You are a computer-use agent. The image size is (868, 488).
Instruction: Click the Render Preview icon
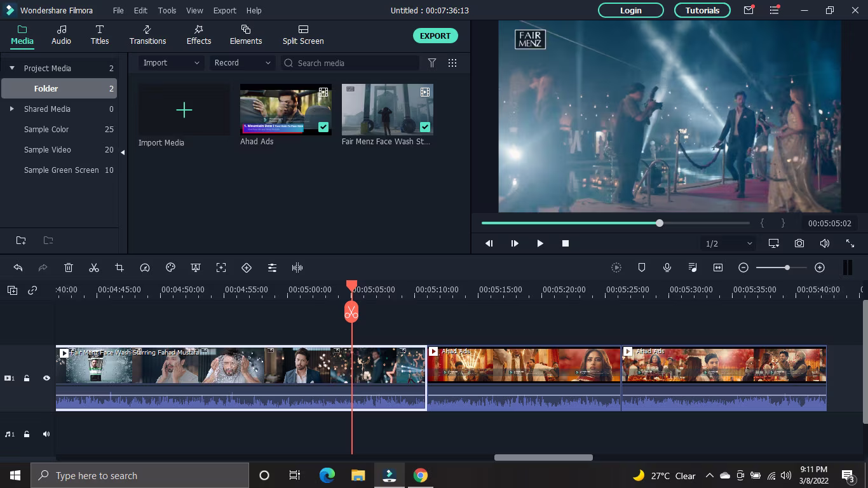(x=616, y=268)
